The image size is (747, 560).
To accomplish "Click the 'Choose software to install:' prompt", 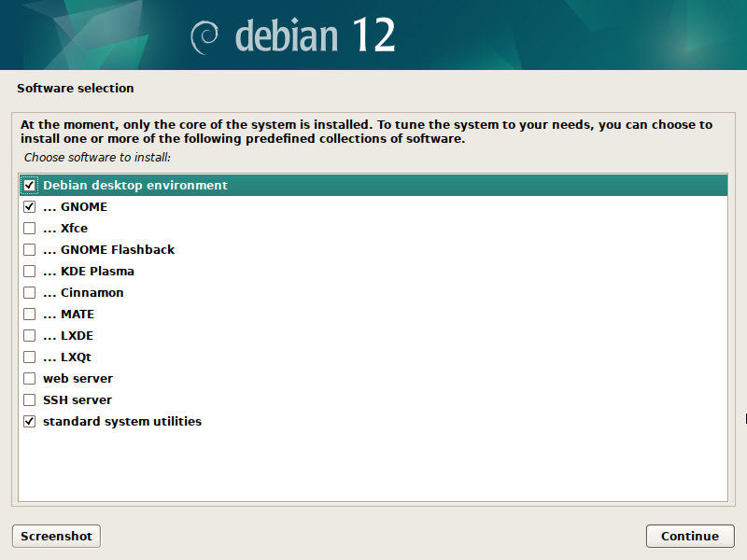I will point(97,157).
